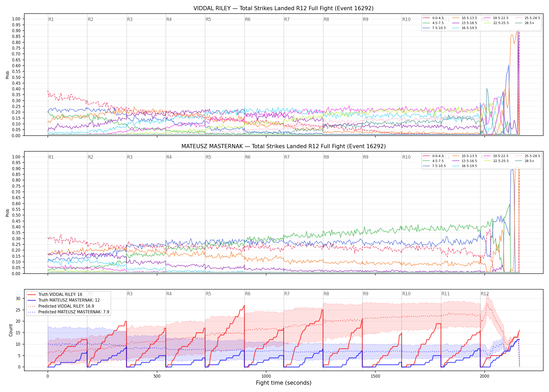This screenshot has height=392, width=549.
Task: Click R12 round marker in Count chart
Action: (x=485, y=294)
